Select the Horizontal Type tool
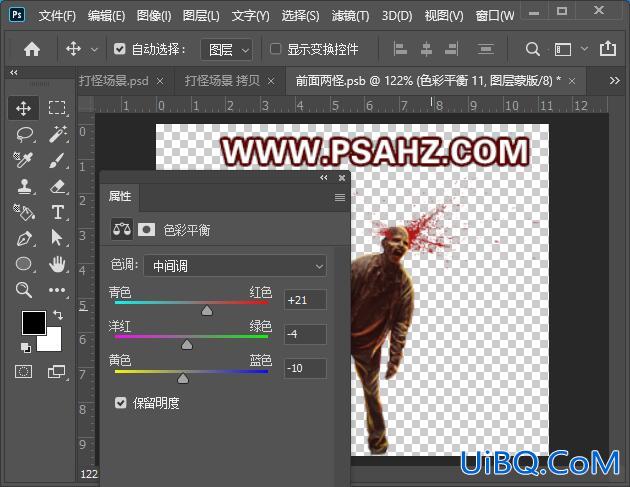Image resolution: width=630 pixels, height=487 pixels. click(x=58, y=213)
